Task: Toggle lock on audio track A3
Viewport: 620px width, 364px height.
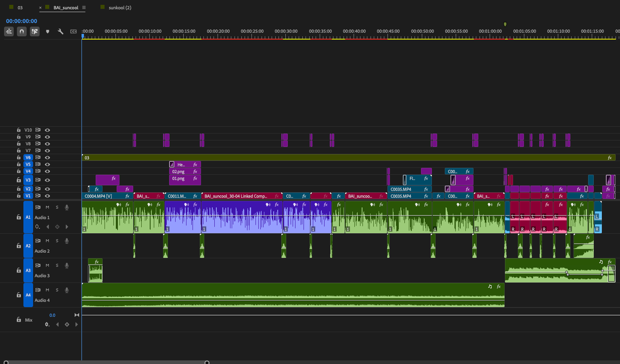Action: pos(19,270)
